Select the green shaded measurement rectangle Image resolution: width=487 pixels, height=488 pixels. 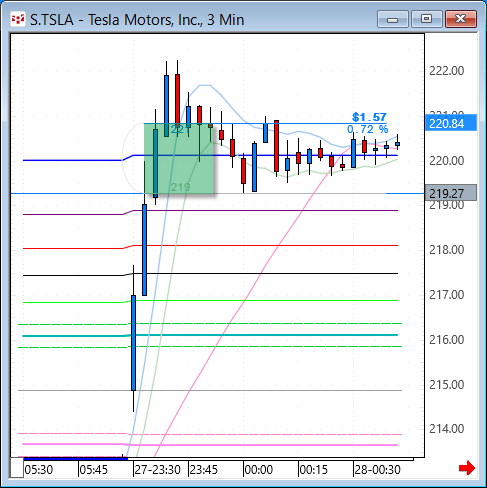point(179,158)
